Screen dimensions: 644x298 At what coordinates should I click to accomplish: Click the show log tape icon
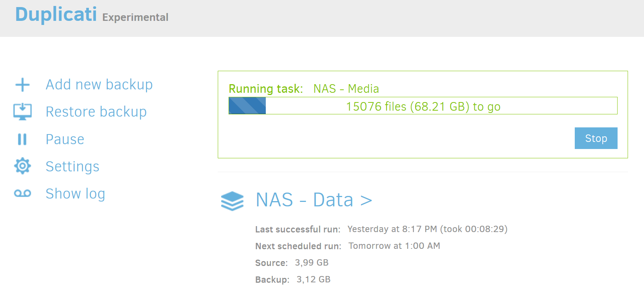(x=22, y=193)
